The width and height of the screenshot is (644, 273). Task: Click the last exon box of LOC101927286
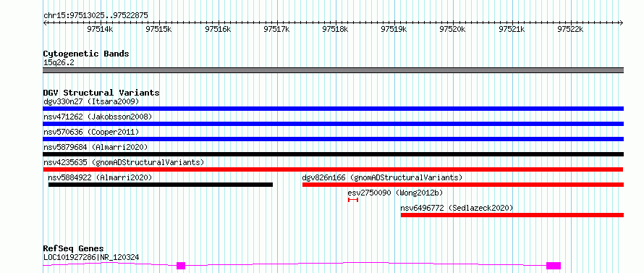point(554,266)
